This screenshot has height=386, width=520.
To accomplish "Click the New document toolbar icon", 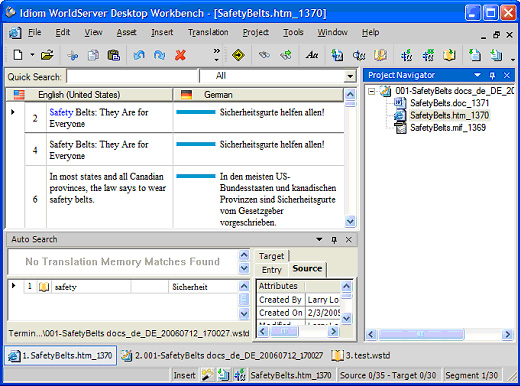I will 18,55.
